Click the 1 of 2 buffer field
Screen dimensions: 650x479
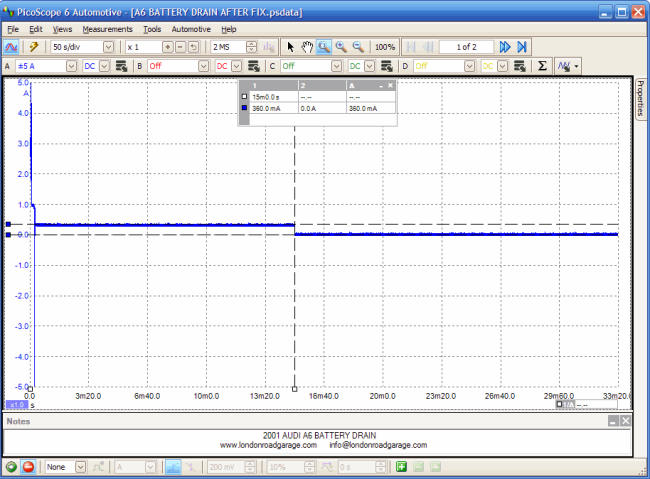(x=465, y=47)
